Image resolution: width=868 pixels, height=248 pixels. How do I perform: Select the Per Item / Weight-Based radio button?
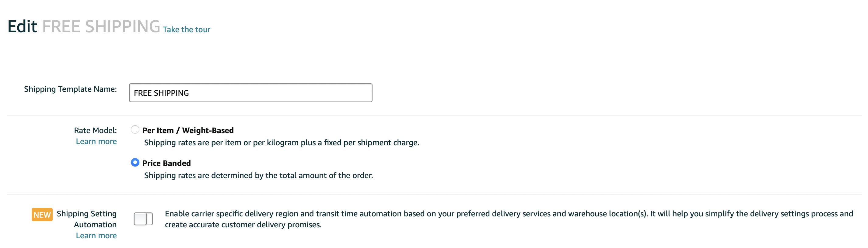pos(135,129)
